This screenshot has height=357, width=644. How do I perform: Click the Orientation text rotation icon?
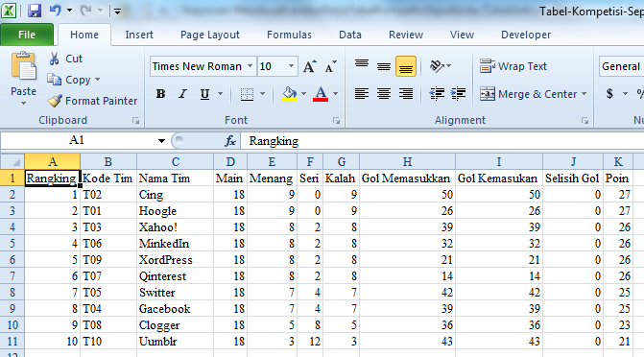pyautogui.click(x=437, y=66)
